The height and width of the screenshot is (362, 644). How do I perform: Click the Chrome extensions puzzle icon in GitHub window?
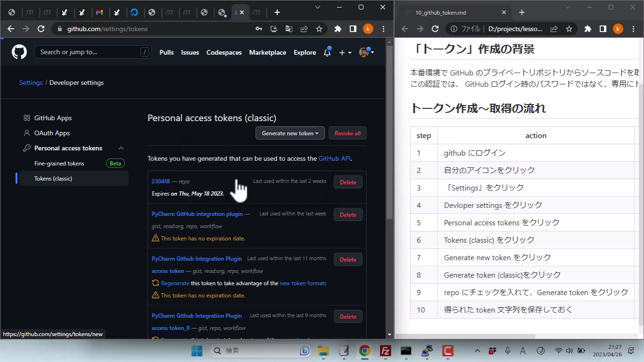point(338,29)
